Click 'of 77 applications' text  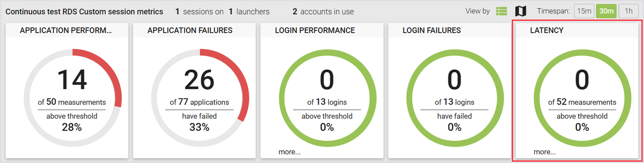(200, 103)
